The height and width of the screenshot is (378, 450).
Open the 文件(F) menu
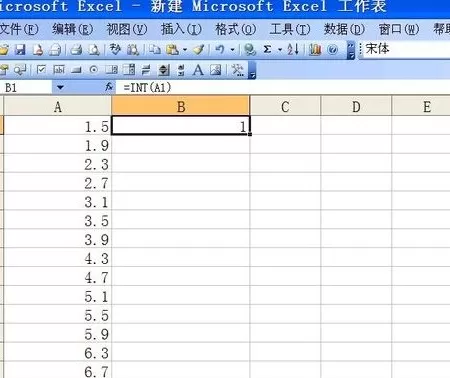point(19,29)
